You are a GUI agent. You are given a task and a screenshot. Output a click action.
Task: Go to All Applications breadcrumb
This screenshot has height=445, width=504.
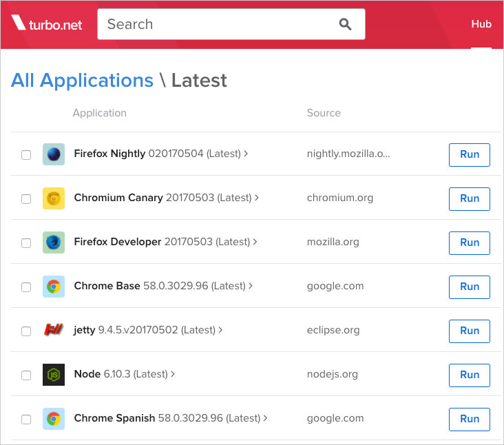pyautogui.click(x=83, y=81)
